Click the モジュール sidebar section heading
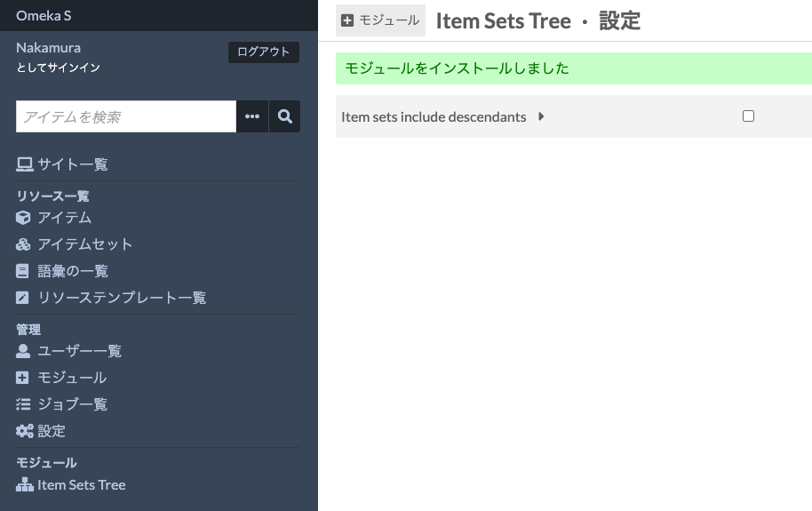 (46, 462)
